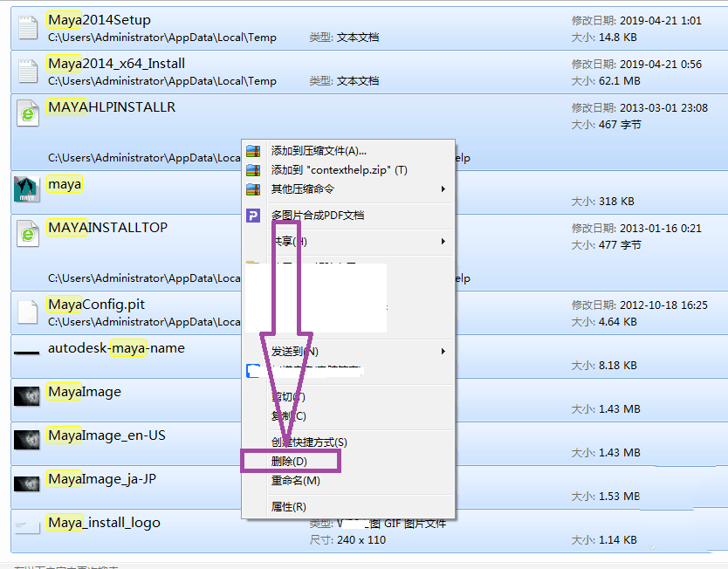Click the Maya2014Setup text file icon

28,28
